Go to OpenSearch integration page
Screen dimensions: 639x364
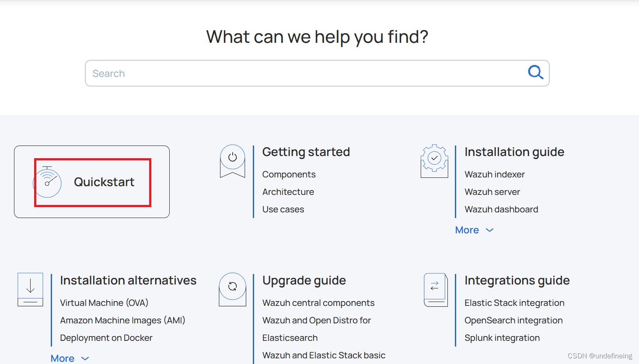513,320
